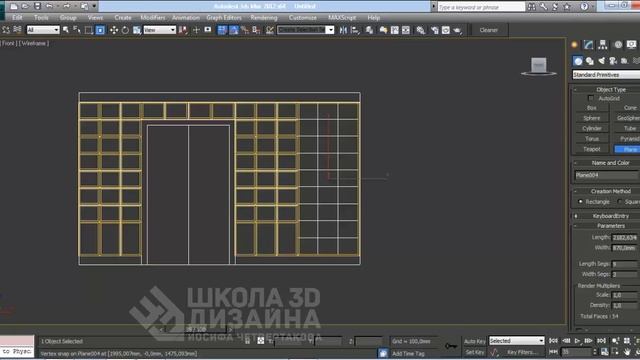Viewport: 640px width, 360px height.
Task: Select the Shapes category icon
Action: (590, 61)
